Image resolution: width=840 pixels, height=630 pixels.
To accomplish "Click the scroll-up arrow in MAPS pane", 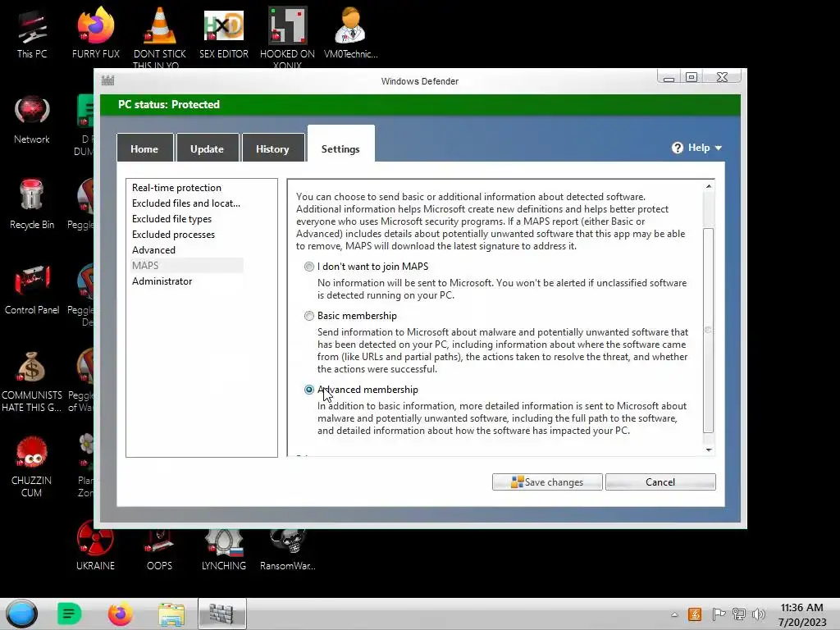I will tap(709, 186).
